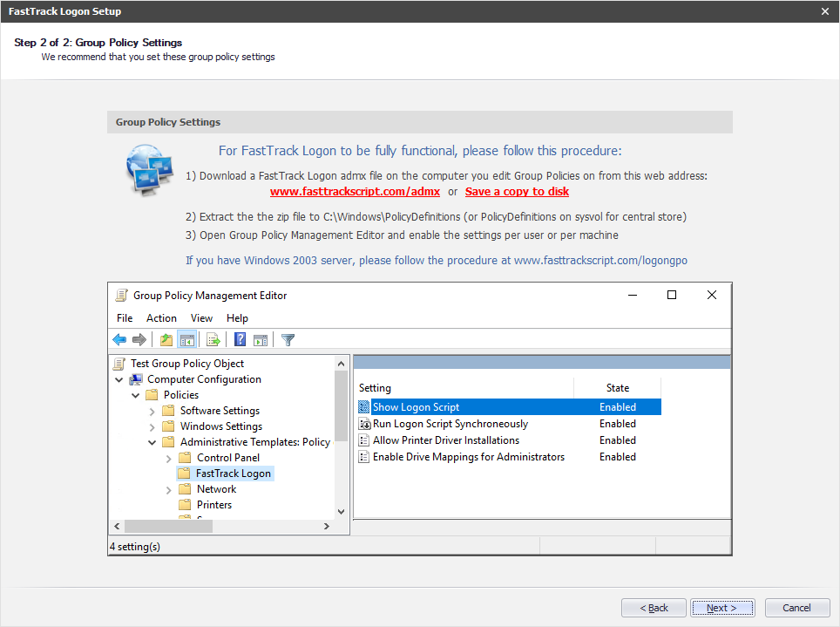Open the www.fasttrackscript.com/admx link
Screen dimensions: 840x627
tap(355, 192)
